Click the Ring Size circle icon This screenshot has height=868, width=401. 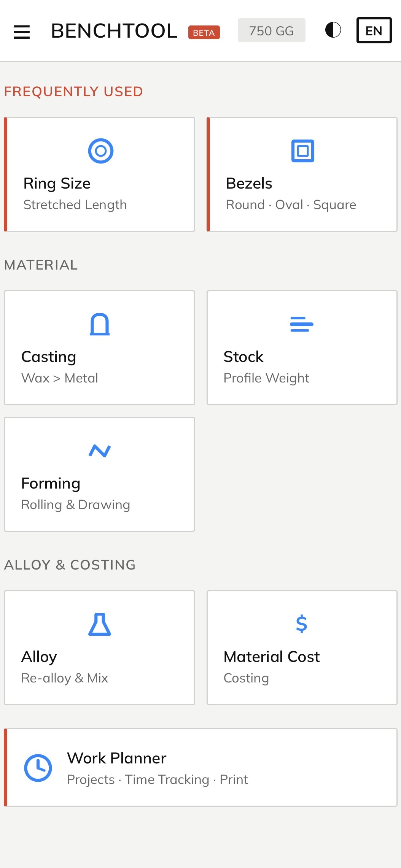100,151
